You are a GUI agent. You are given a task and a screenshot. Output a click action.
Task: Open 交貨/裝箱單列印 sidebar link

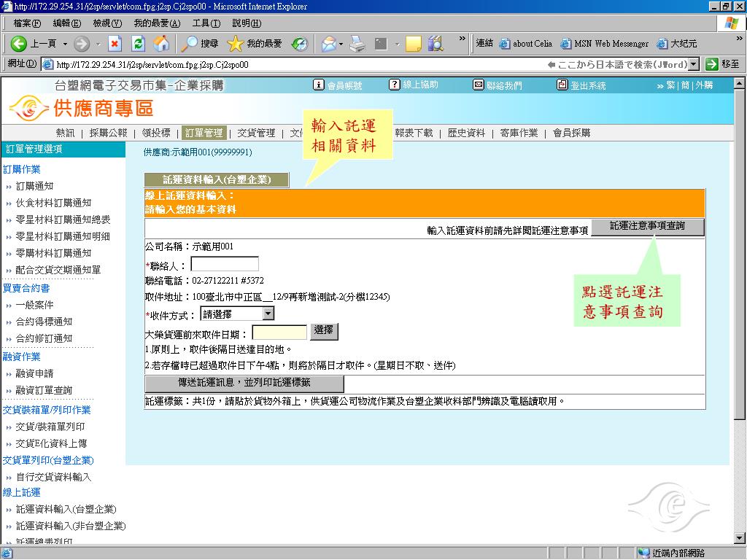point(50,427)
